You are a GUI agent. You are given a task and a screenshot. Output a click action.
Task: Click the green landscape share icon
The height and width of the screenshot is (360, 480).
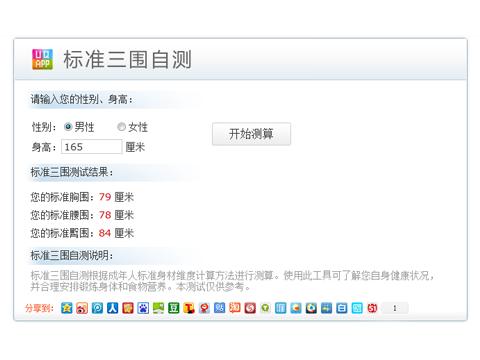coord(158,308)
